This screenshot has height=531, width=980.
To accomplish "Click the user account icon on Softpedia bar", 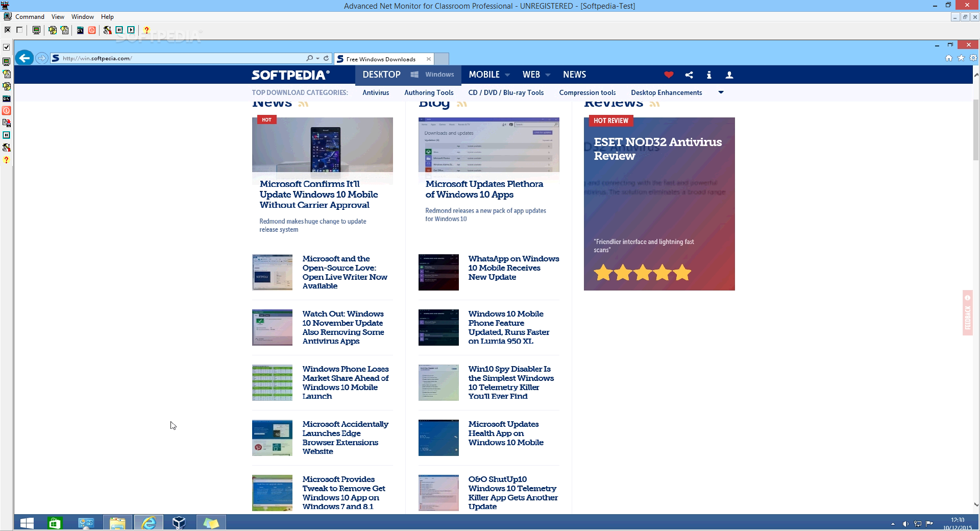I will [x=729, y=75].
